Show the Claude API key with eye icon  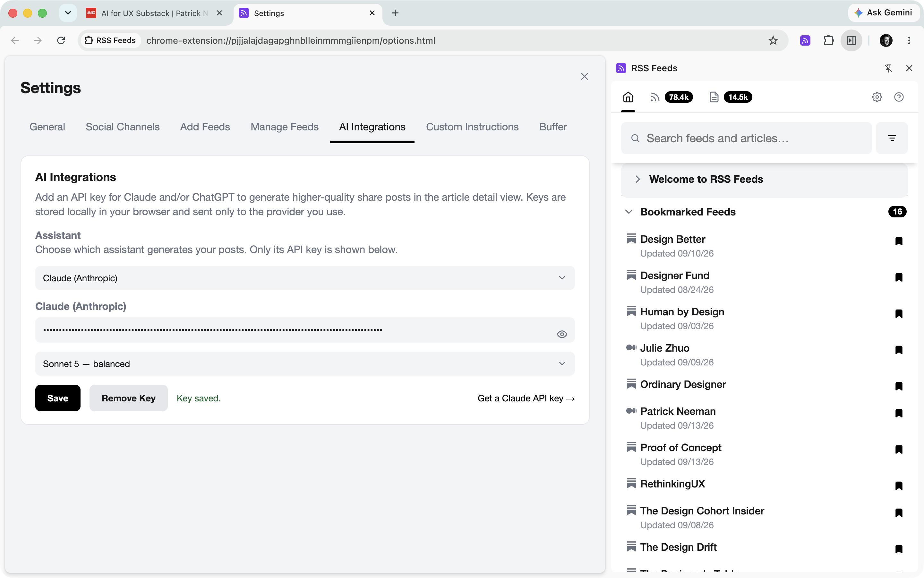tap(562, 334)
